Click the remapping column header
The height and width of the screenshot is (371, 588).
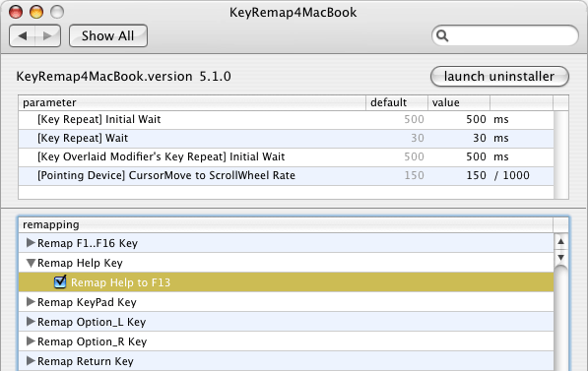click(286, 224)
